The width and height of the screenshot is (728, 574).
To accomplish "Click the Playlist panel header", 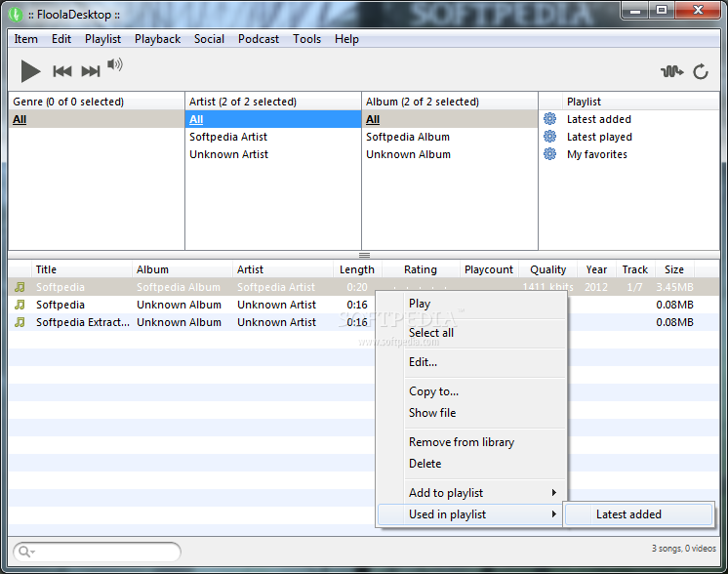I will coord(641,102).
